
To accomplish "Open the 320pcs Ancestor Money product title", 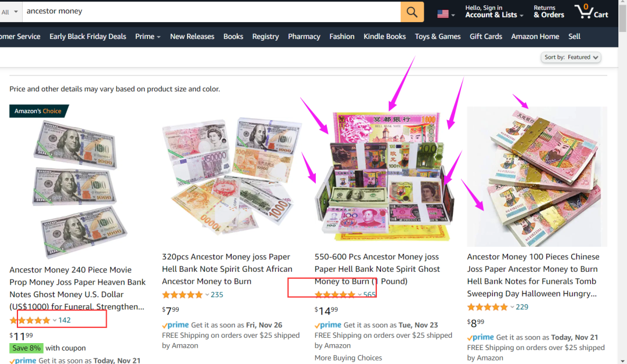I will point(227,269).
